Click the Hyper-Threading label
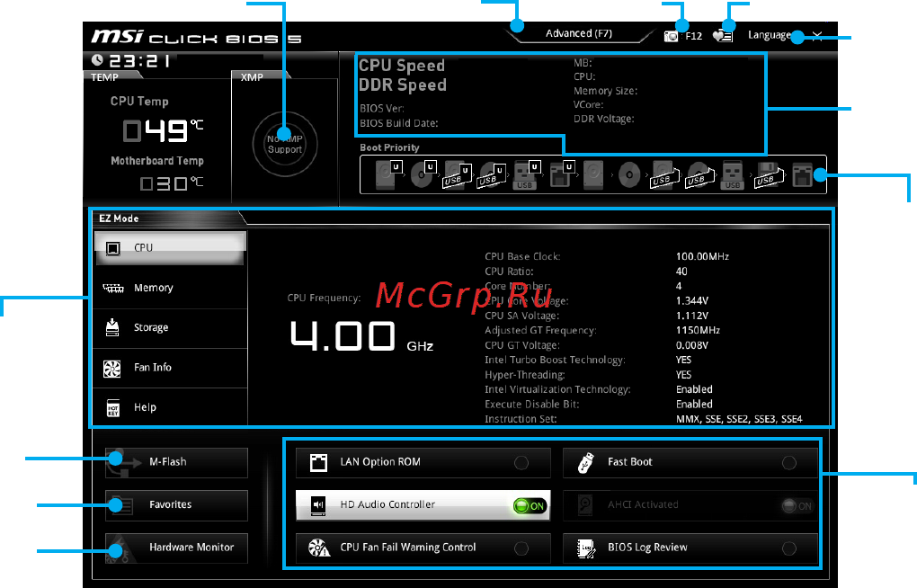 pos(525,375)
